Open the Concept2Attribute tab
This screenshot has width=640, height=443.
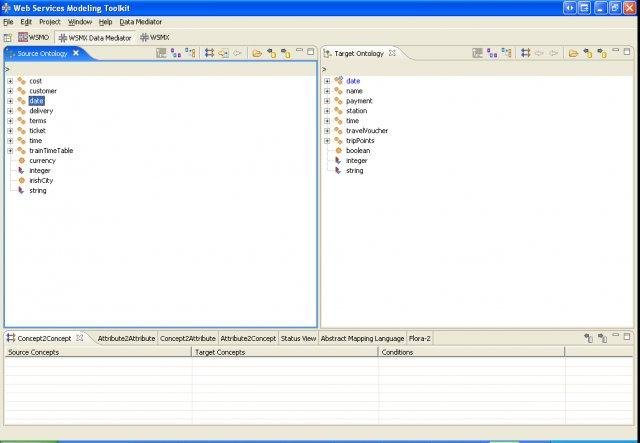point(188,338)
